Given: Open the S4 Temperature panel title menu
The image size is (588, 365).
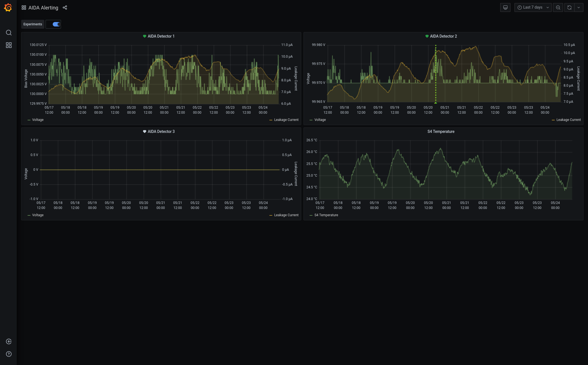Looking at the screenshot, I should (441, 132).
